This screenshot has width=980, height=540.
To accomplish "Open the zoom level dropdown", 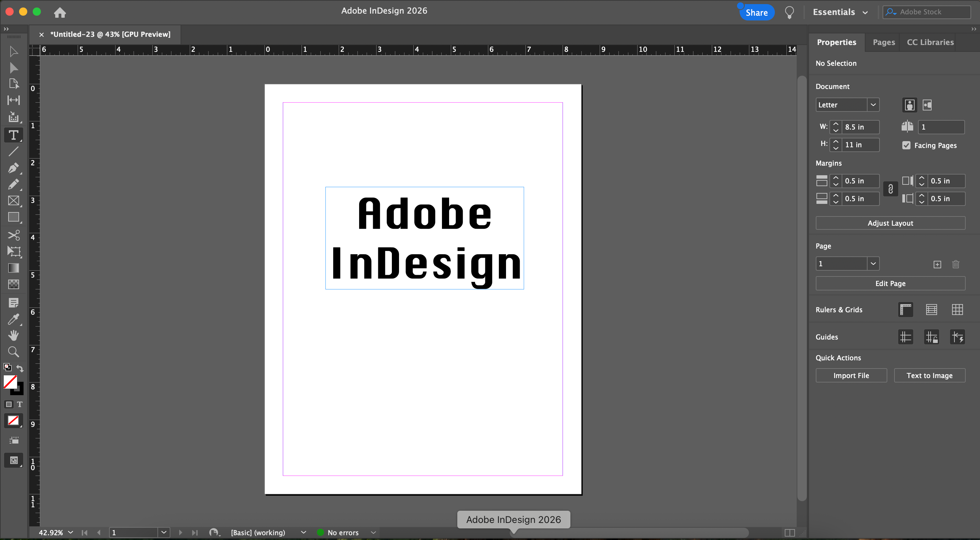I will pos(71,532).
